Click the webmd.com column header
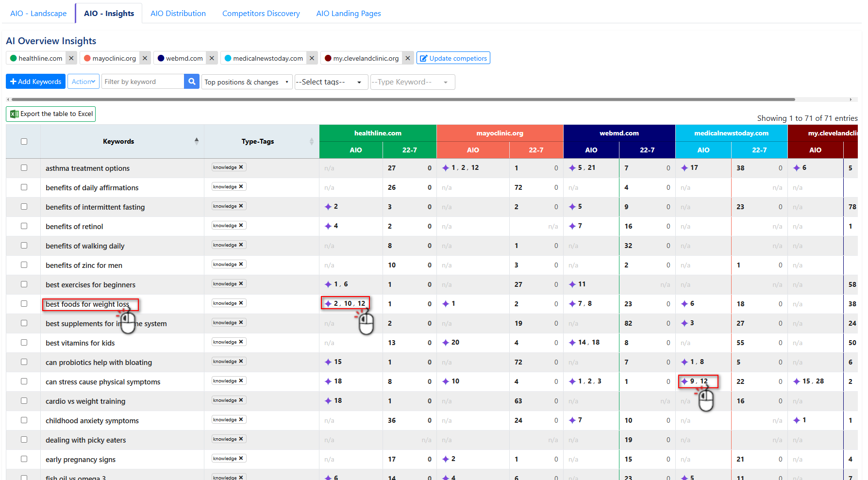 tap(619, 133)
